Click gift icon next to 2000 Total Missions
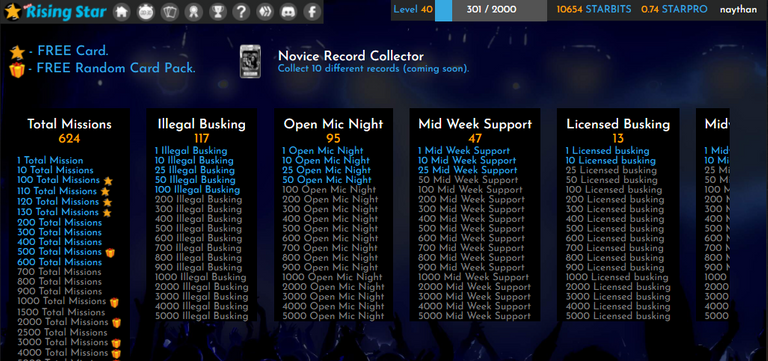This screenshot has height=361, width=768. 116,323
